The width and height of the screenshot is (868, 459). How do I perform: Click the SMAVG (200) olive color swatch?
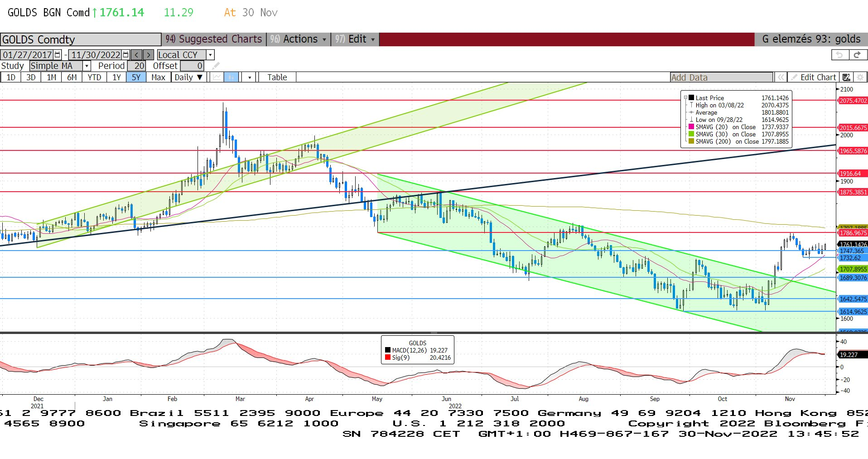(691, 141)
